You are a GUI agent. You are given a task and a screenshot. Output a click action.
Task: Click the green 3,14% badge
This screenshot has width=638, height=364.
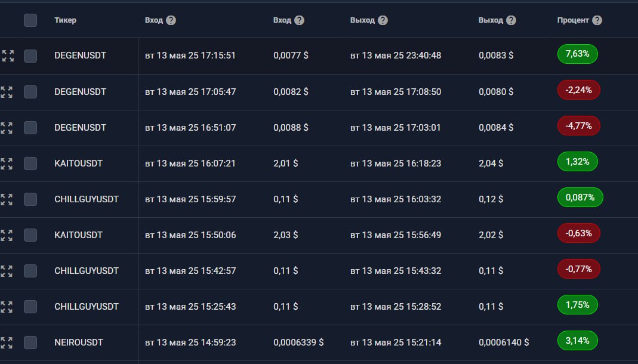point(577,340)
